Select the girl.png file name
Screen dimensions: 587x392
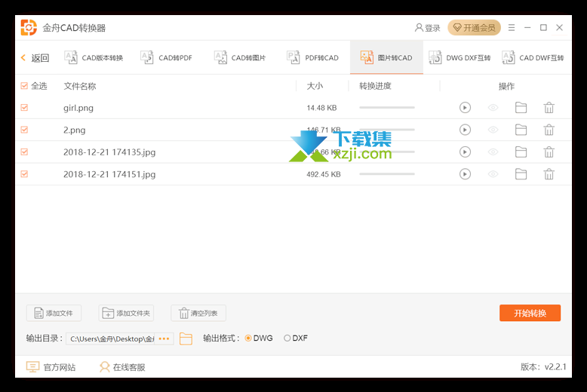point(78,108)
